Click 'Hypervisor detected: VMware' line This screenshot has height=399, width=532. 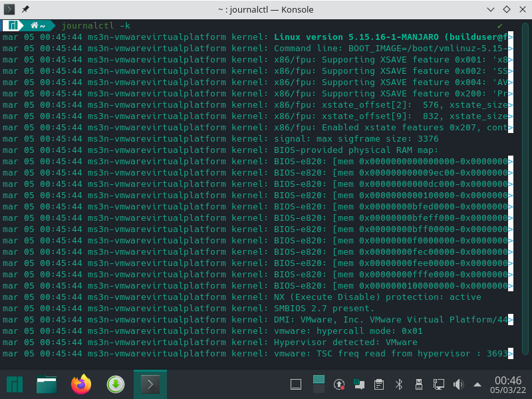coord(210,342)
